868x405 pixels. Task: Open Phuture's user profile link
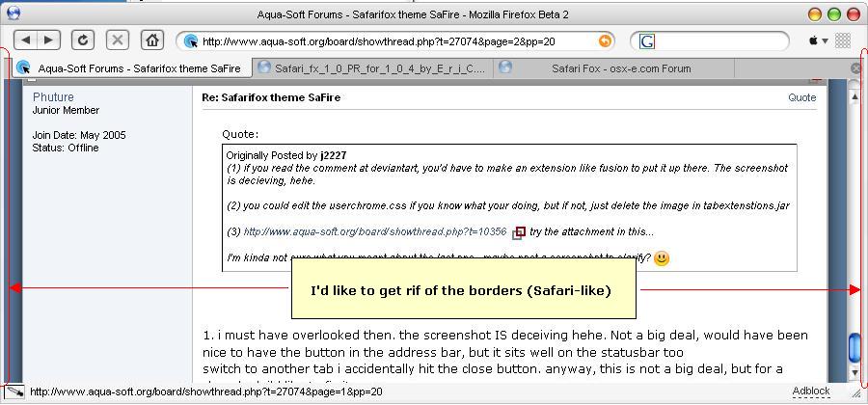[53, 97]
